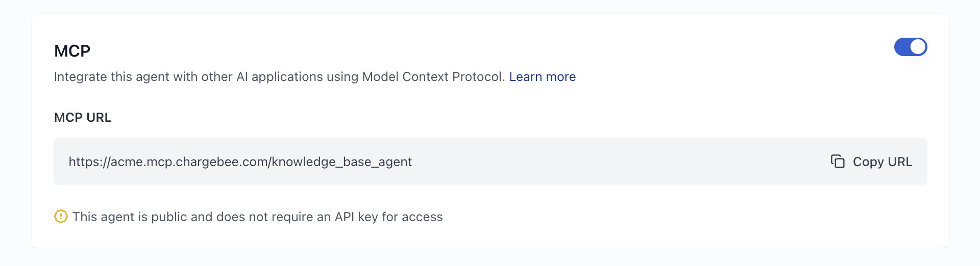Click 'knowledge_base_agent' in the URL

(342, 162)
